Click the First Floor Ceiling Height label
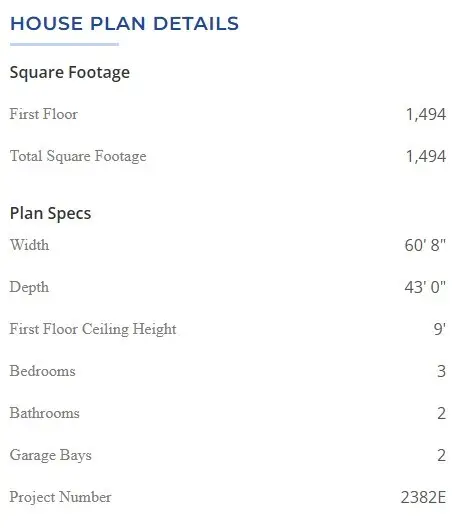 pos(93,329)
